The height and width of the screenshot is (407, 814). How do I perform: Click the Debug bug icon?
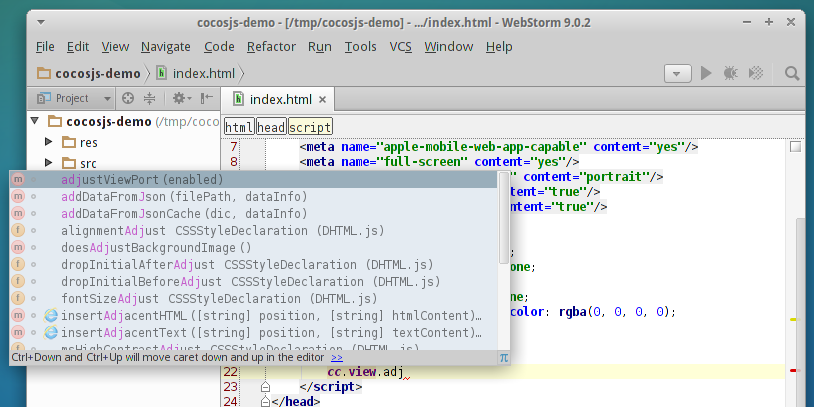point(730,73)
